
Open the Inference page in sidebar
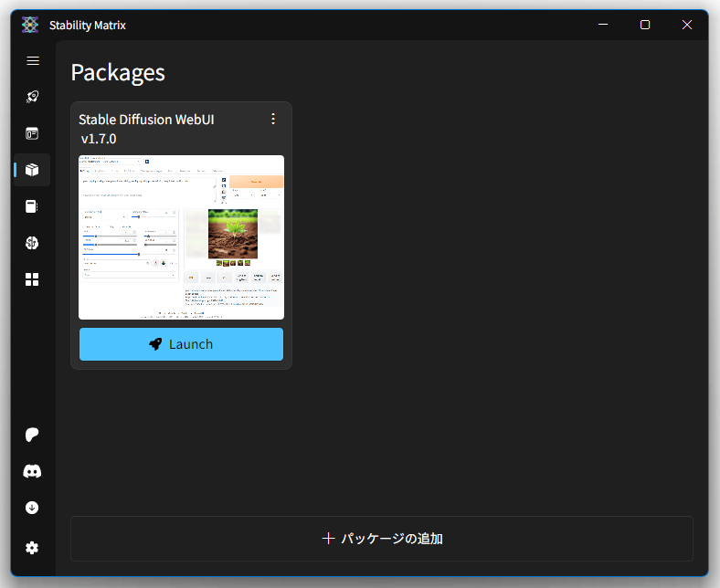click(x=32, y=133)
